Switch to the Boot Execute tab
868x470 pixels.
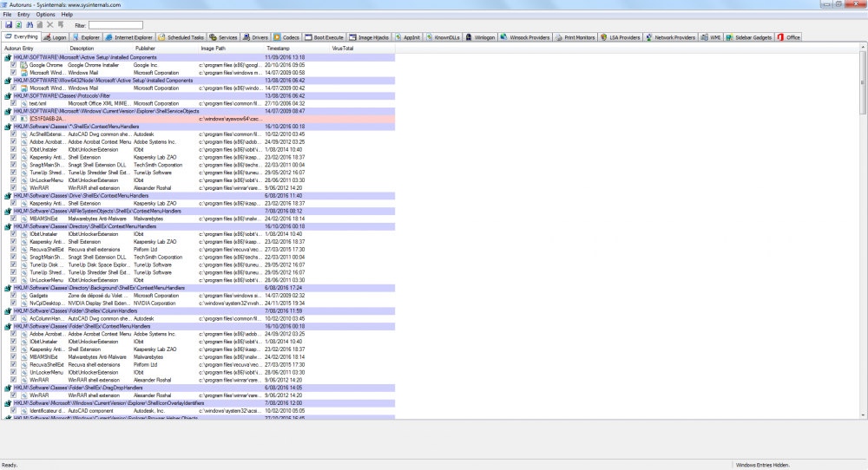coord(325,37)
